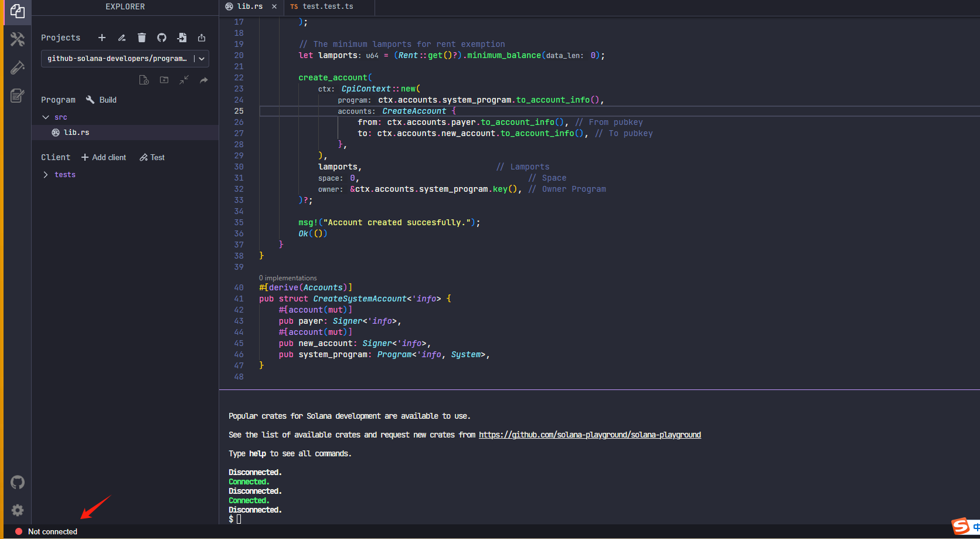This screenshot has width=980, height=539.
Task: Import from GitHub in the Projects toolbar
Action: pos(162,38)
